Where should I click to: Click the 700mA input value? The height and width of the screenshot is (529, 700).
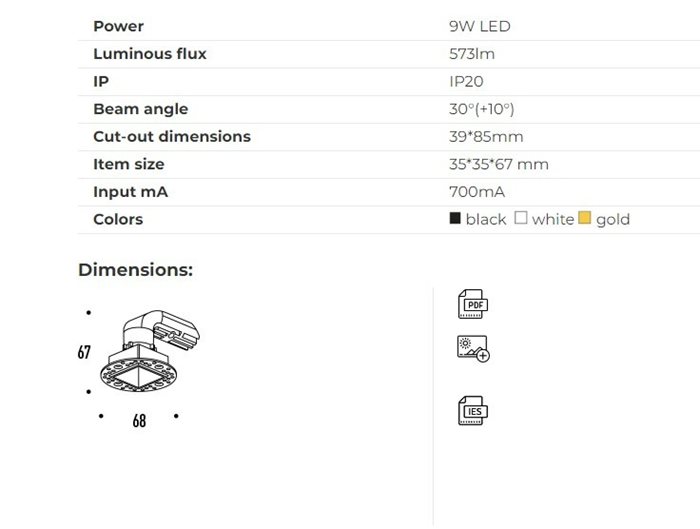point(477,191)
